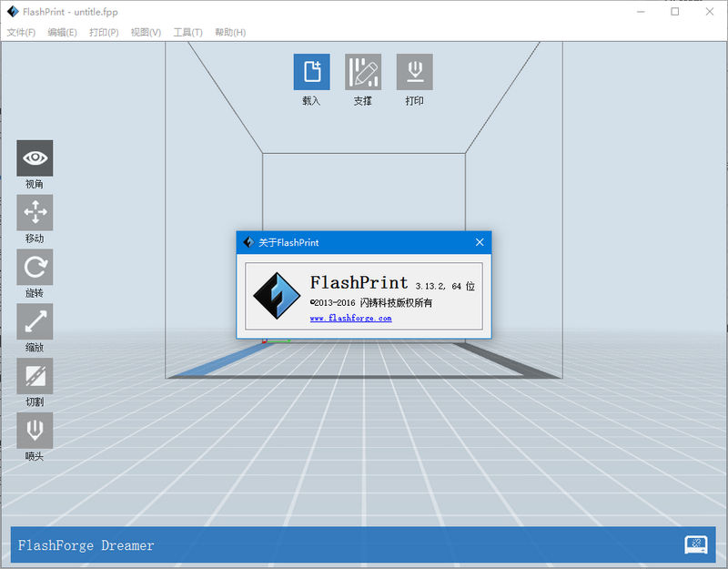728x569 pixels.
Task: Close the FlashPrint main window
Action: click(710, 12)
